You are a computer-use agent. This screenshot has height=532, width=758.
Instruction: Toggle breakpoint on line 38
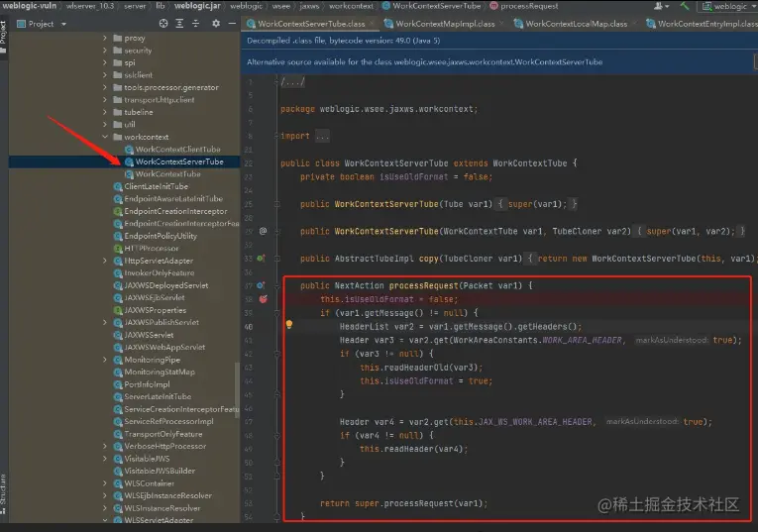tap(263, 299)
